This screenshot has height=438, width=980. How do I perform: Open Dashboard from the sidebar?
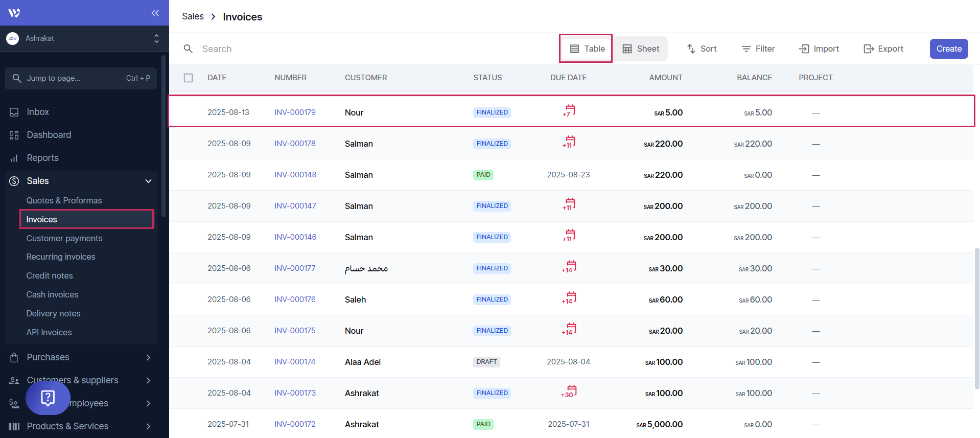click(x=49, y=135)
